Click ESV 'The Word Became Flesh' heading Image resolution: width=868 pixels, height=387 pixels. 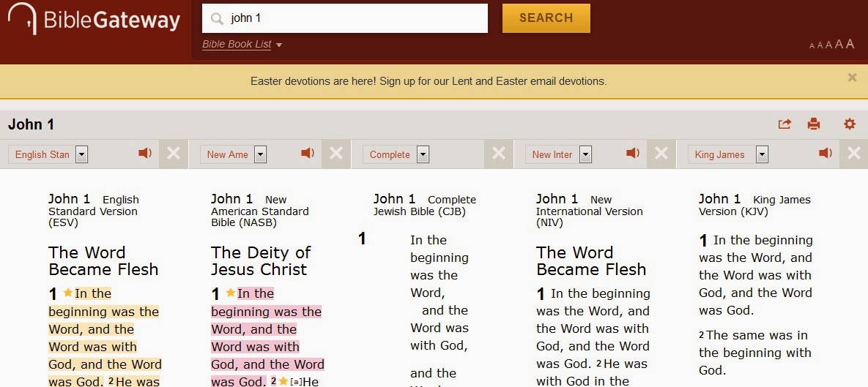coord(103,261)
